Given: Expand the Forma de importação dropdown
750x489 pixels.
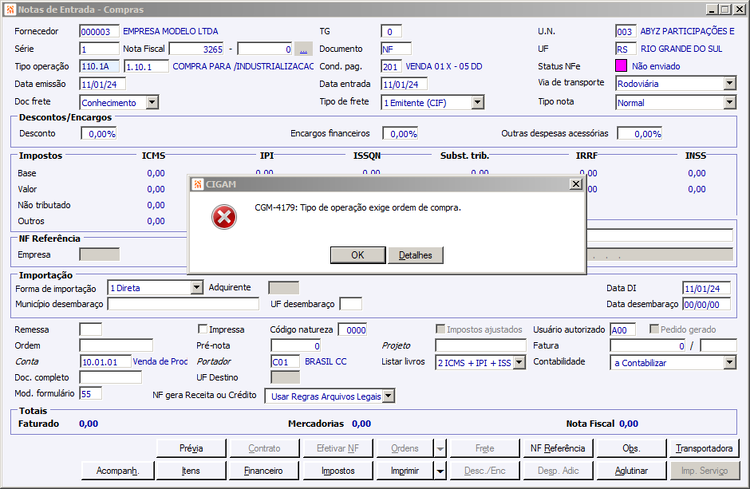Looking at the screenshot, I should (x=197, y=288).
